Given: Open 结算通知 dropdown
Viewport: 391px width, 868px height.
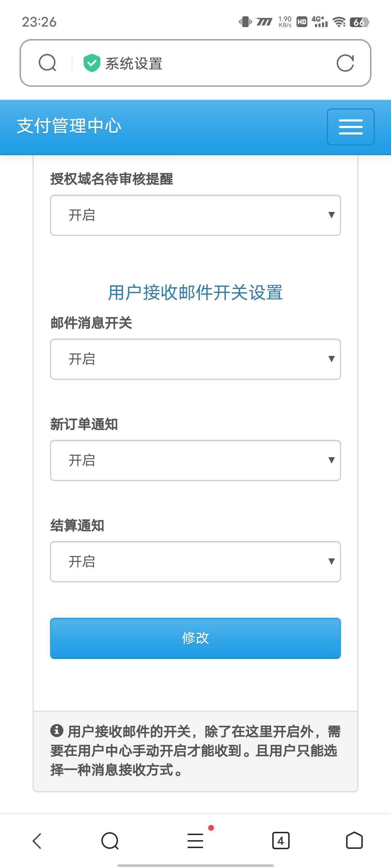Looking at the screenshot, I should pos(195,562).
